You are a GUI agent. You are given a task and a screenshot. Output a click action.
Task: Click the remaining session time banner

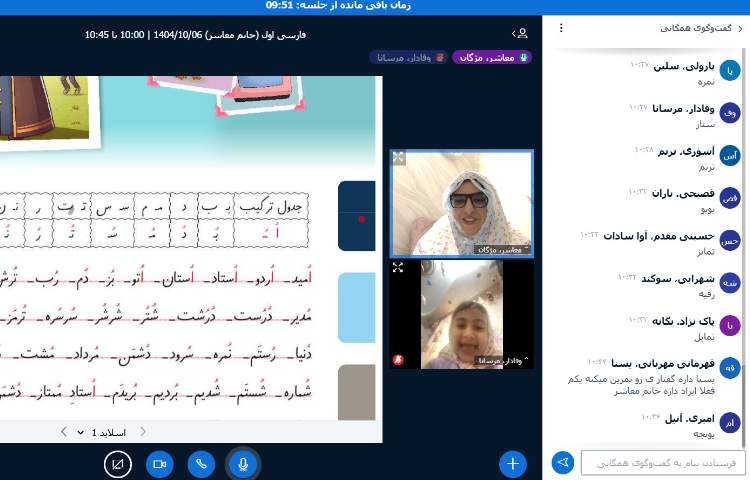click(338, 5)
